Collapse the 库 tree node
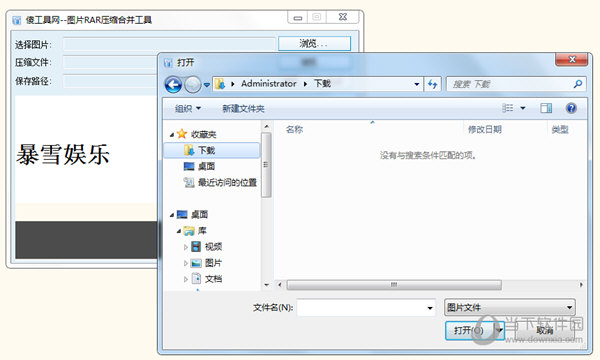Image resolution: width=600 pixels, height=360 pixels. (x=179, y=231)
